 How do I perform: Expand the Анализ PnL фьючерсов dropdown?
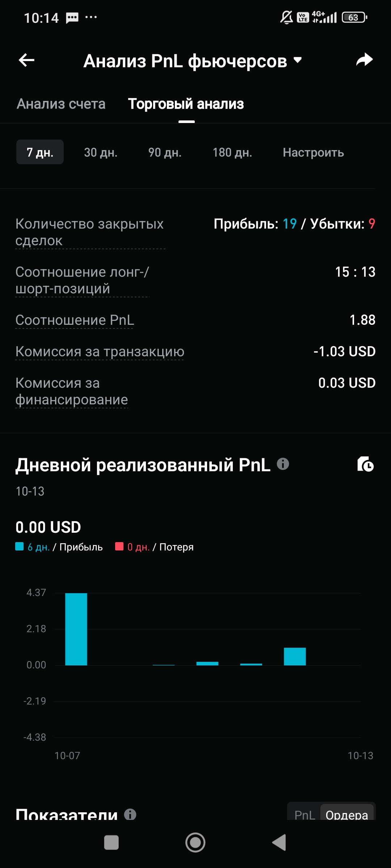pyautogui.click(x=297, y=60)
